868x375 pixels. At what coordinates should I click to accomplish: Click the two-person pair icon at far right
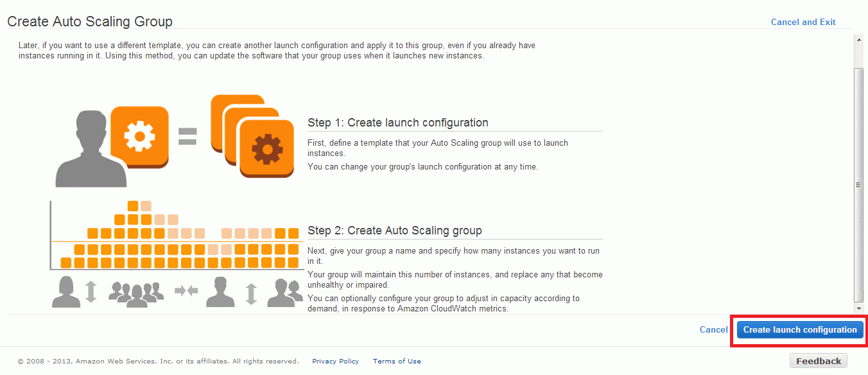pyautogui.click(x=285, y=292)
